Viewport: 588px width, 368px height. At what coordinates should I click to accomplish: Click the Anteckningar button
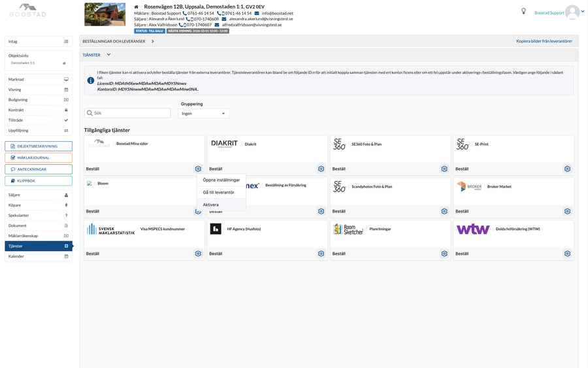pyautogui.click(x=39, y=169)
